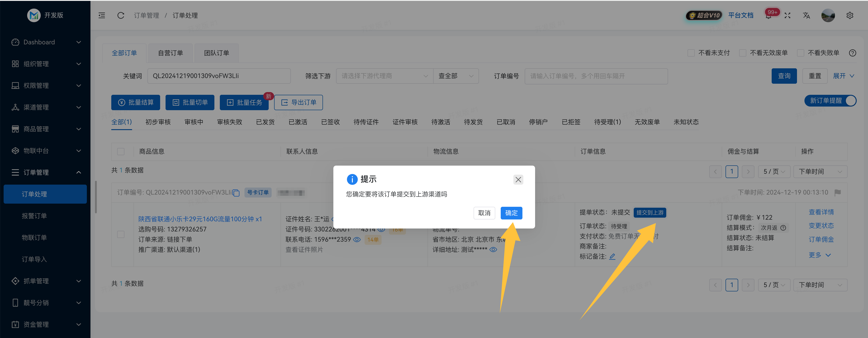Collapse the sidebar using the menu fold icon
868x338 pixels.
pyautogui.click(x=101, y=15)
